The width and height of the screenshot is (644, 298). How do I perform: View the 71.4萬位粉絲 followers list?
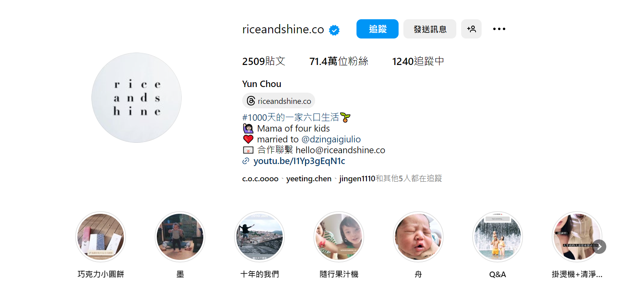[339, 61]
